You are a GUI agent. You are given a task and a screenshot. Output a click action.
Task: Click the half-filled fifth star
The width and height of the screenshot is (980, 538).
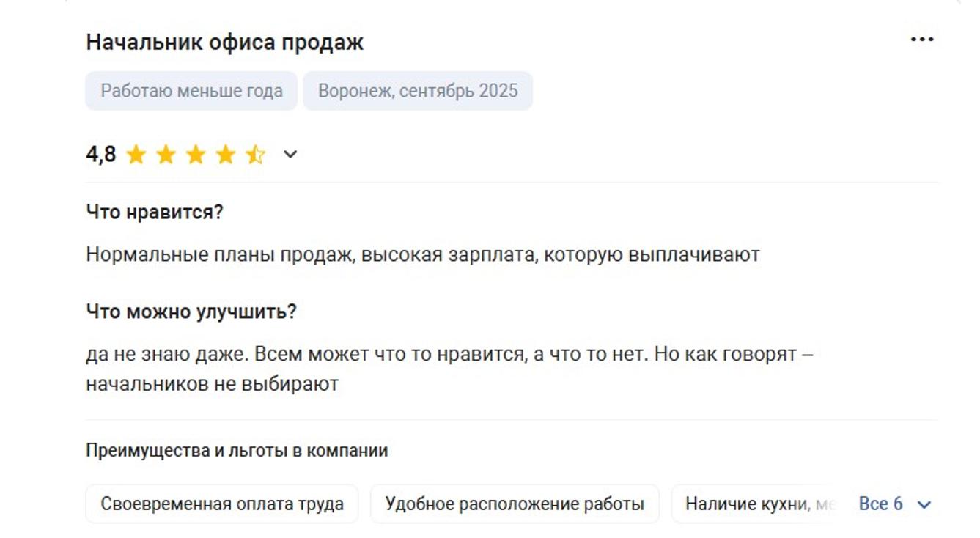click(x=255, y=154)
